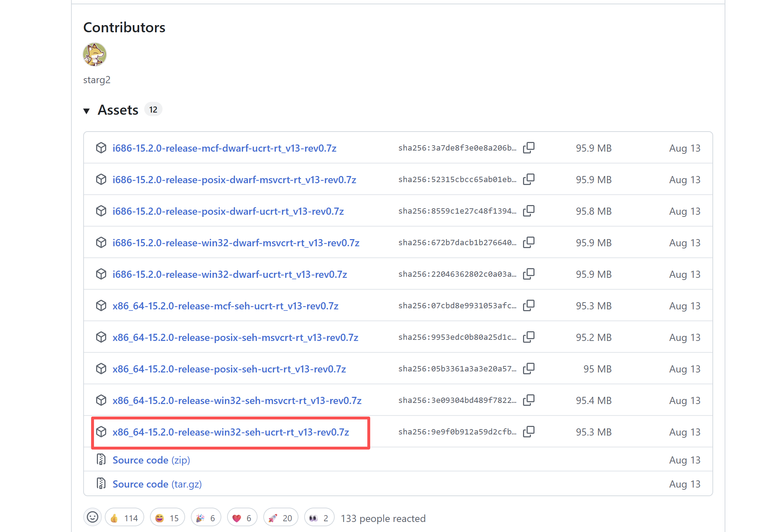Toggle the rocket reaction
Screen dimensions: 777x532
pyautogui.click(x=280, y=518)
